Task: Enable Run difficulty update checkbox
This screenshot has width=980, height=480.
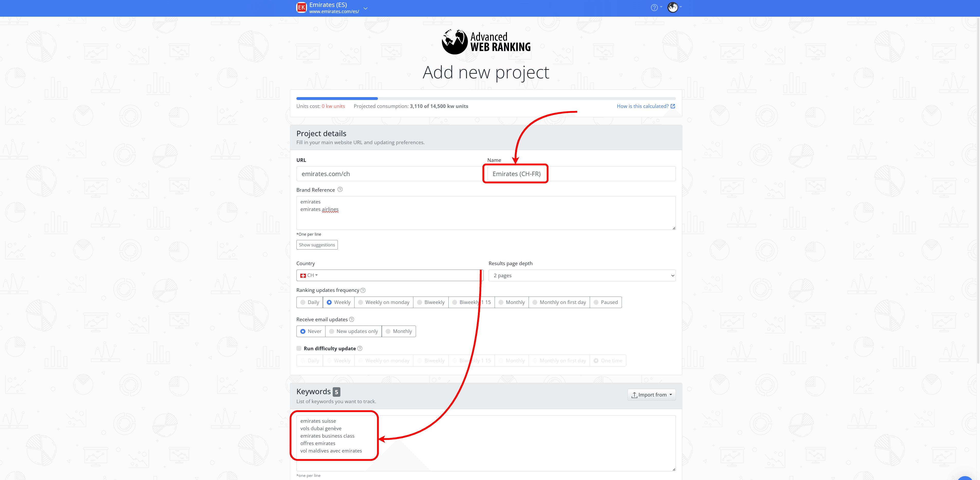Action: 299,348
